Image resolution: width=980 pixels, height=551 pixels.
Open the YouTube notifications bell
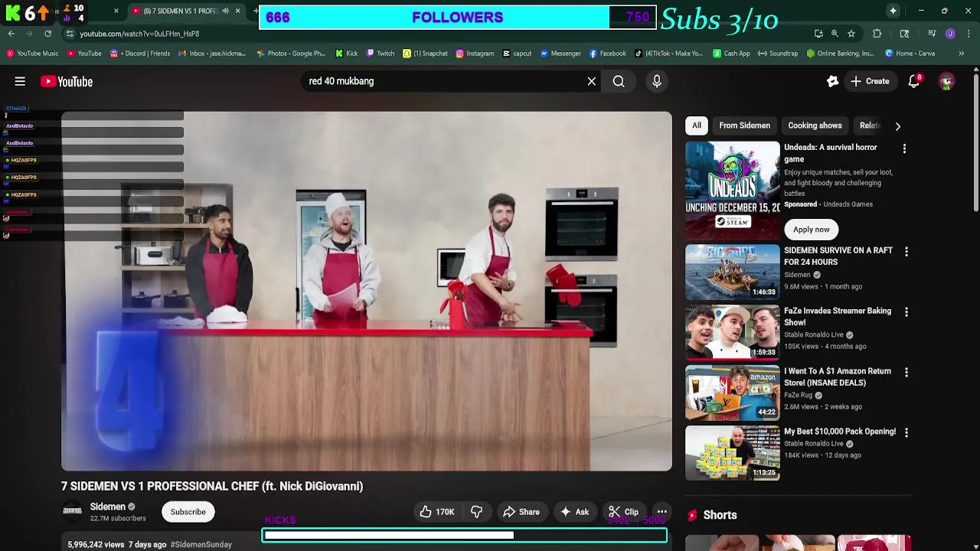(x=913, y=81)
